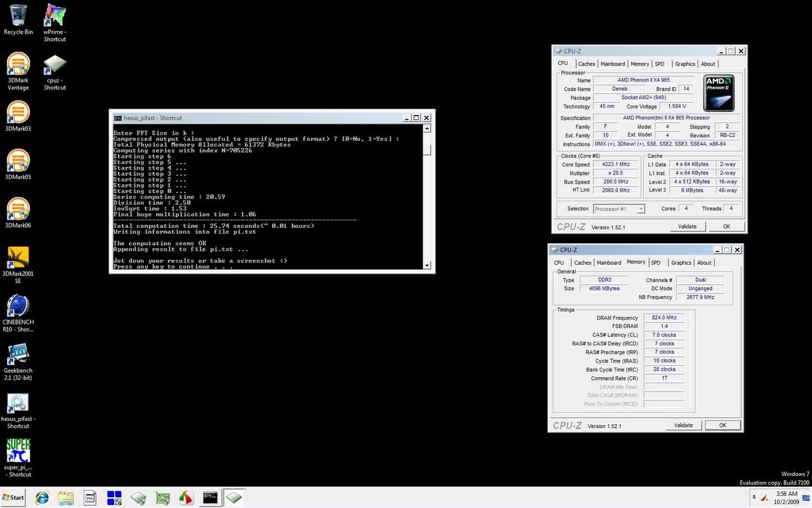This screenshot has height=508, width=812.
Task: Click the DRAM Frequency value 824.0 MHz
Action: click(x=664, y=317)
